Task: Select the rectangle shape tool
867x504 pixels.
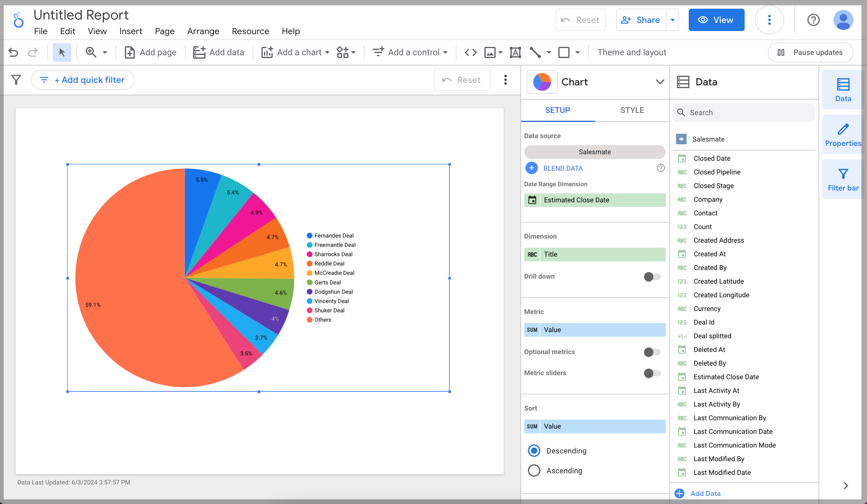Action: 564,52
